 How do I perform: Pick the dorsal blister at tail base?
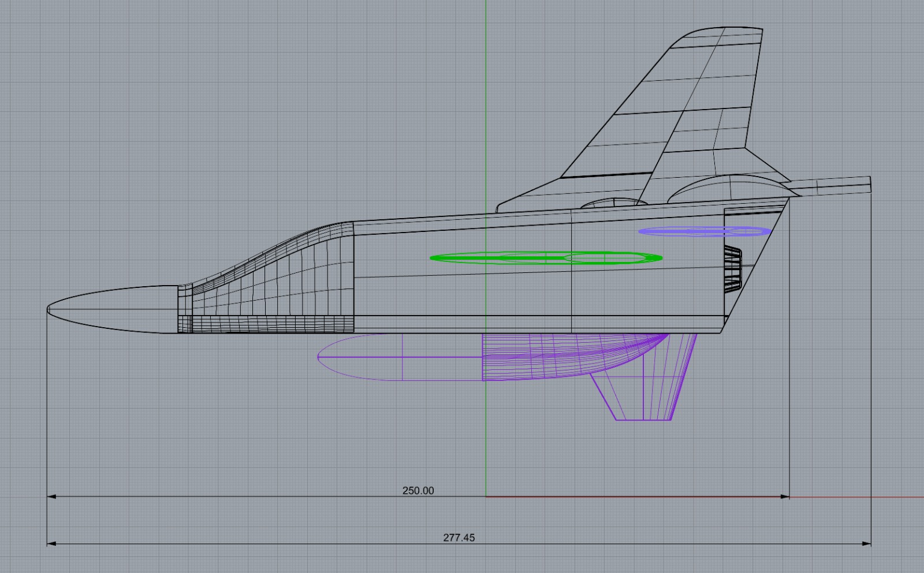pyautogui.click(x=728, y=188)
